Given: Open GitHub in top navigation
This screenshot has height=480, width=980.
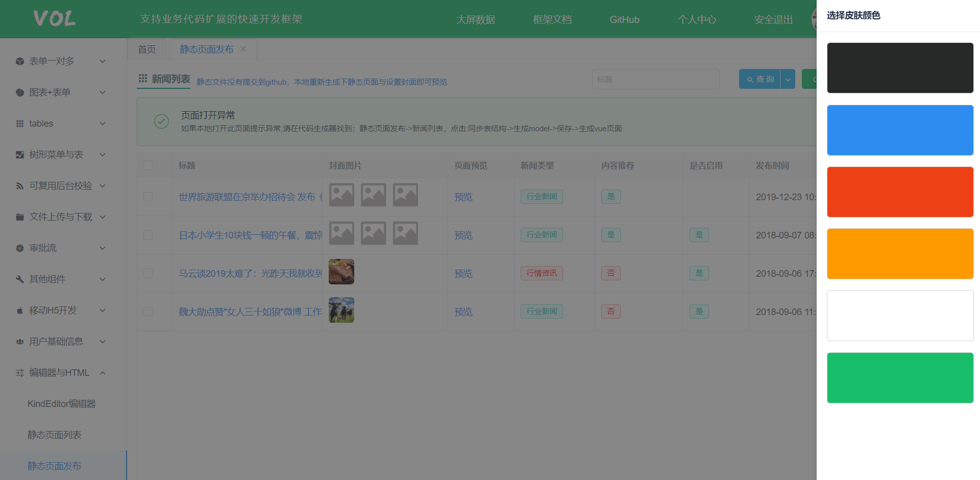Looking at the screenshot, I should point(624,19).
